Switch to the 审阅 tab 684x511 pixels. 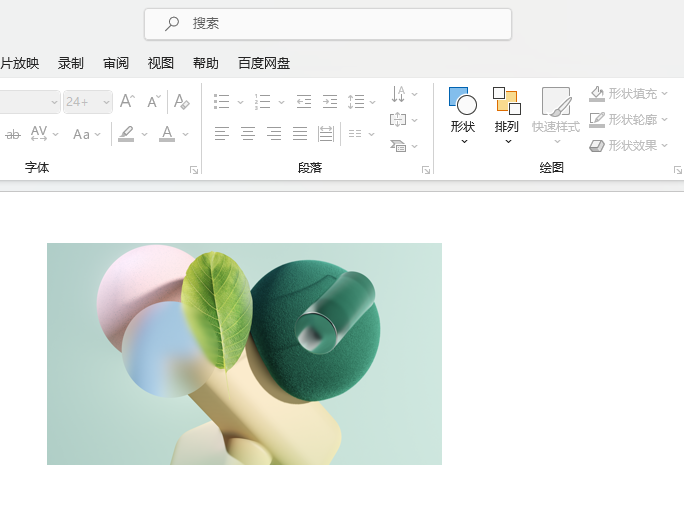[x=116, y=63]
